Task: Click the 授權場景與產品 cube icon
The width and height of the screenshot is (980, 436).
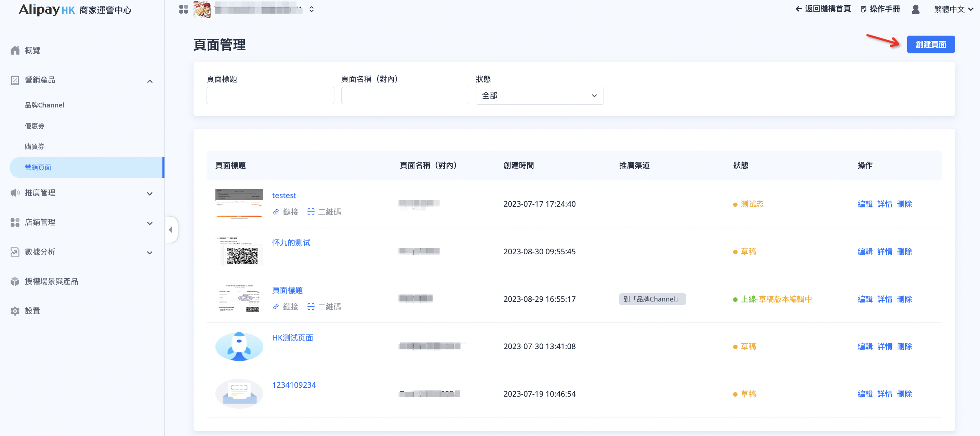Action: [15, 281]
